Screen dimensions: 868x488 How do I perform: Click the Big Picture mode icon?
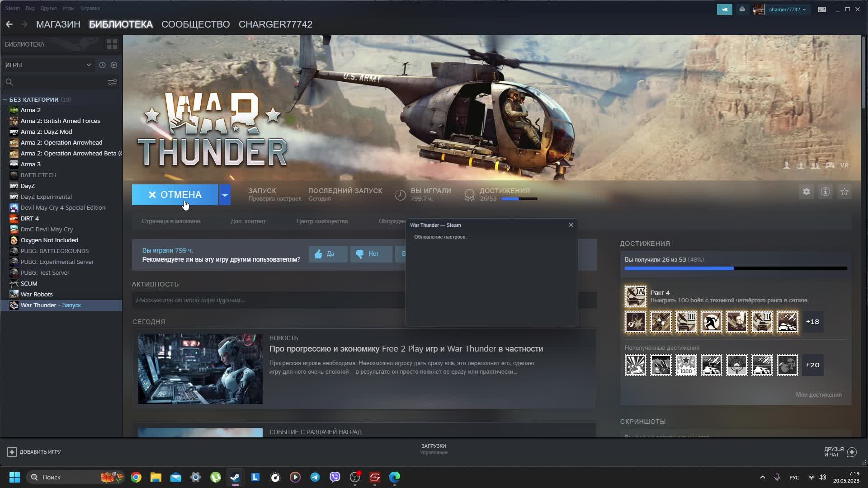821,9
